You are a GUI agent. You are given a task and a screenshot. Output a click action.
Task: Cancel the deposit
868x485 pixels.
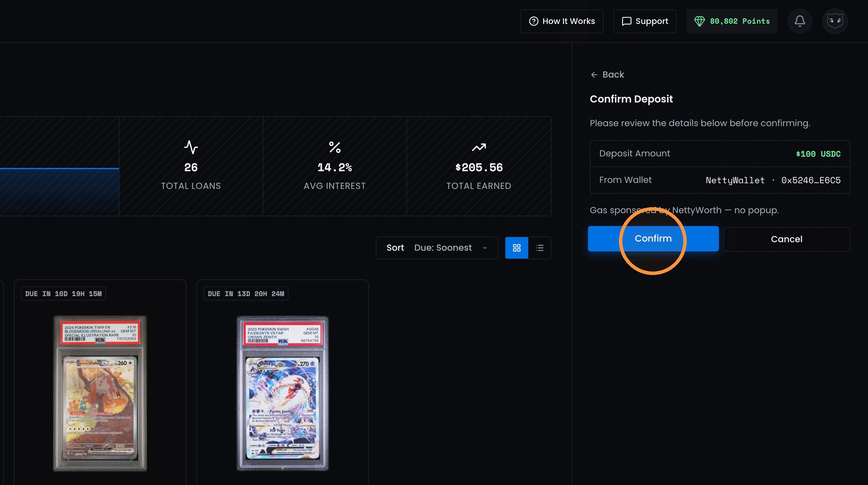(786, 239)
